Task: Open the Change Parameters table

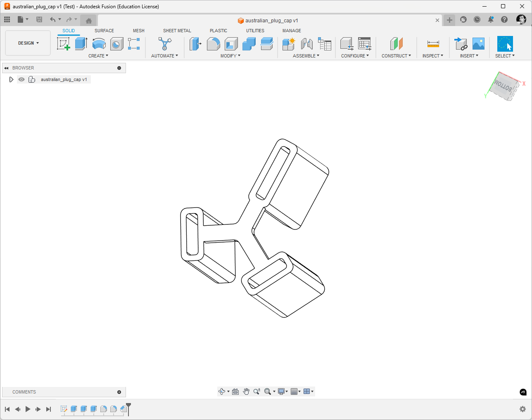Action: 364,43
